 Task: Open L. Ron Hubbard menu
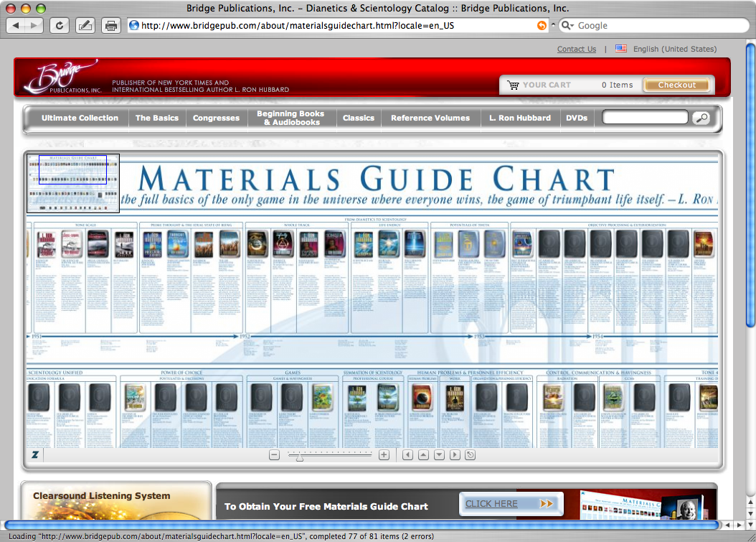pyautogui.click(x=520, y=118)
